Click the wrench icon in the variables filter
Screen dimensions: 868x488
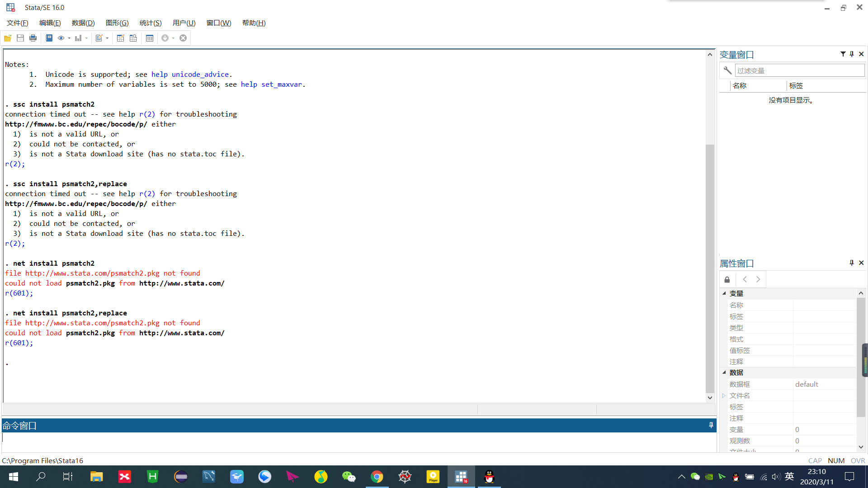727,70
